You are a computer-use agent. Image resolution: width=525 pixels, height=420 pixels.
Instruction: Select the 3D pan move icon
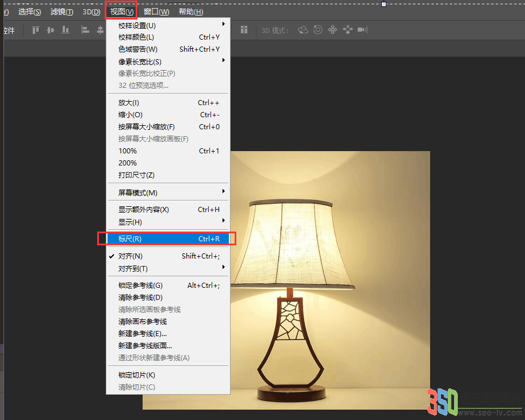click(332, 30)
